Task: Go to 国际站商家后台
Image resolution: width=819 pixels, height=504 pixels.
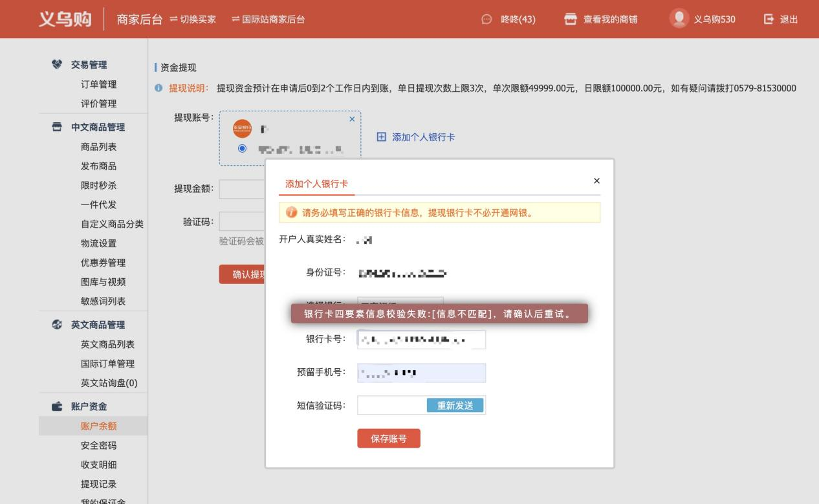Action: click(268, 19)
